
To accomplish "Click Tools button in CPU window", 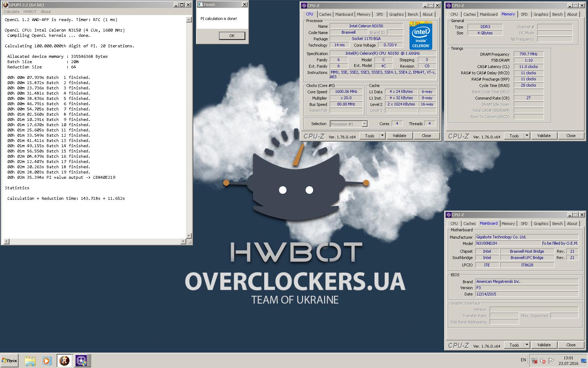I will tap(370, 136).
